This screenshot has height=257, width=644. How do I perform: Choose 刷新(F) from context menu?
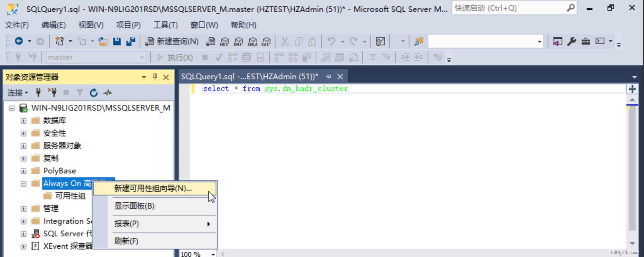click(155, 241)
